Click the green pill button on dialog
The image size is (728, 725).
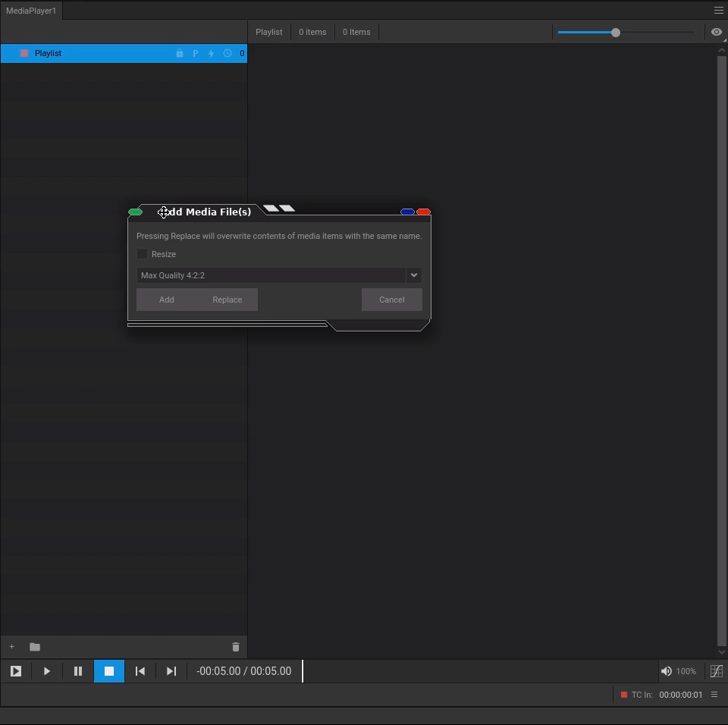click(135, 212)
